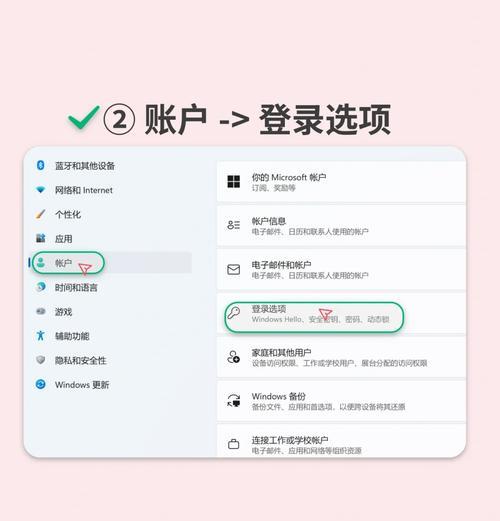Image resolution: width=500 pixels, height=521 pixels.
Task: Click the key icon for 登录选项
Action: click(x=233, y=313)
